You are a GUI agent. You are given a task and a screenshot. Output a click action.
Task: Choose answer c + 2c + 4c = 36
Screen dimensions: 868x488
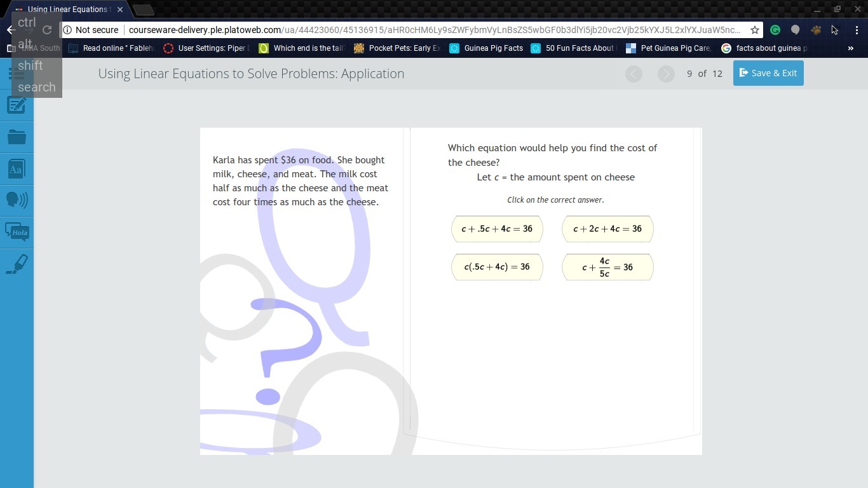(607, 229)
